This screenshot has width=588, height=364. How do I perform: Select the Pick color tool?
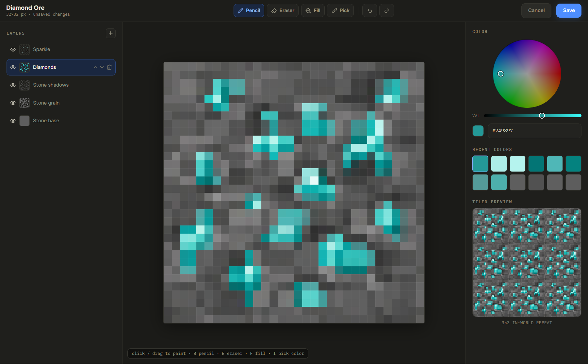pos(340,10)
